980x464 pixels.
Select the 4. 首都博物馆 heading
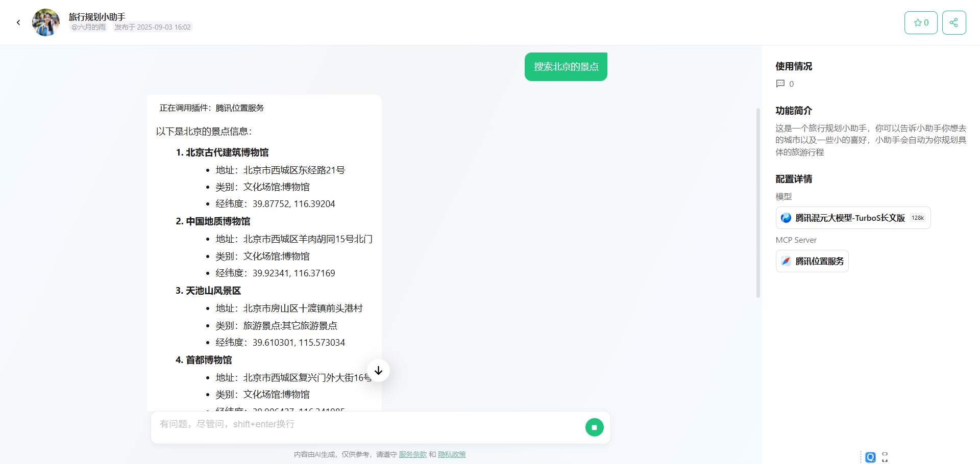(x=204, y=360)
